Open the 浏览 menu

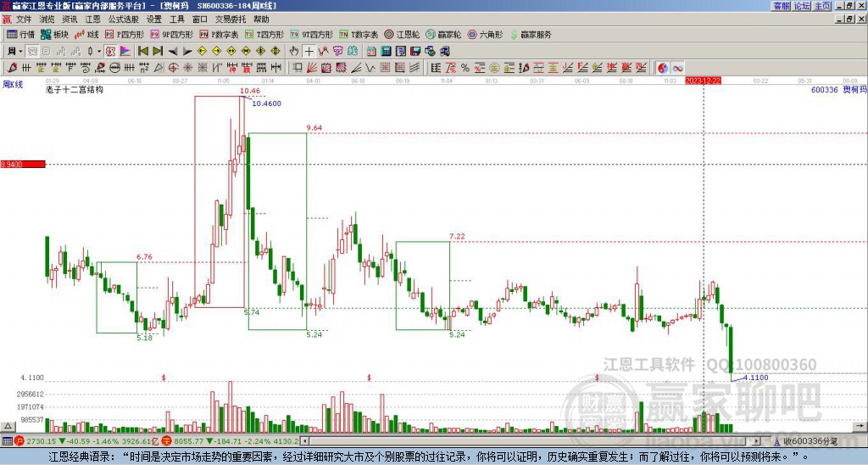[x=47, y=20]
